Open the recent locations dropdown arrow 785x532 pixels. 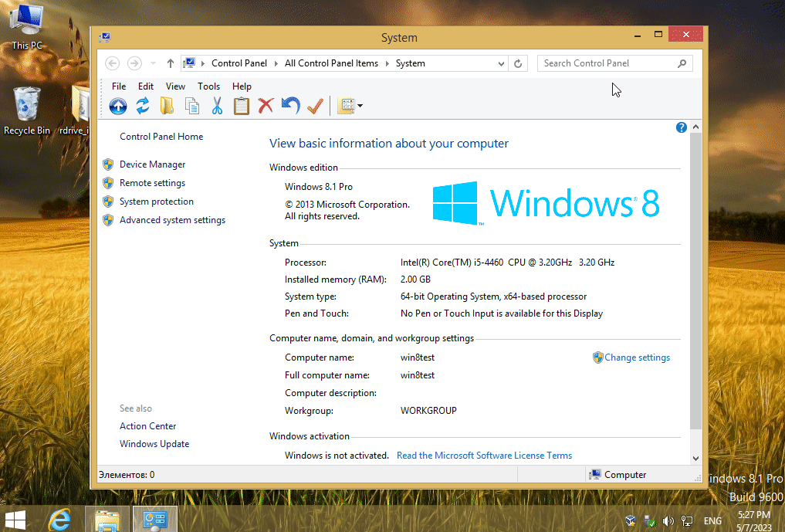pyautogui.click(x=153, y=63)
